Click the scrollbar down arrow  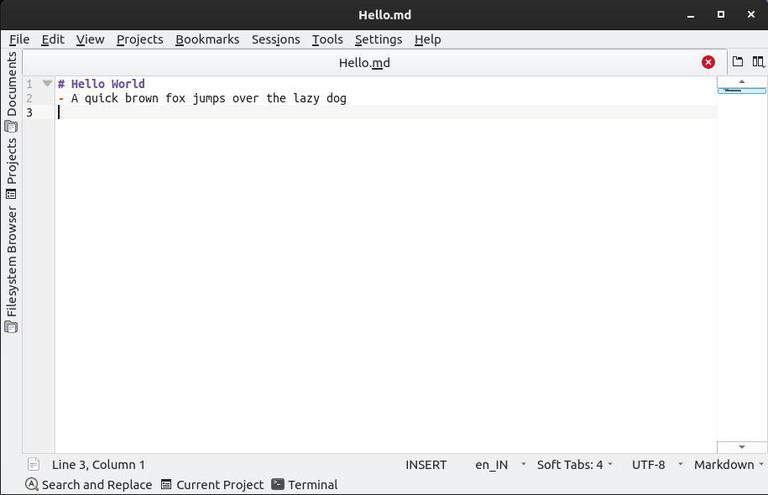(x=742, y=447)
